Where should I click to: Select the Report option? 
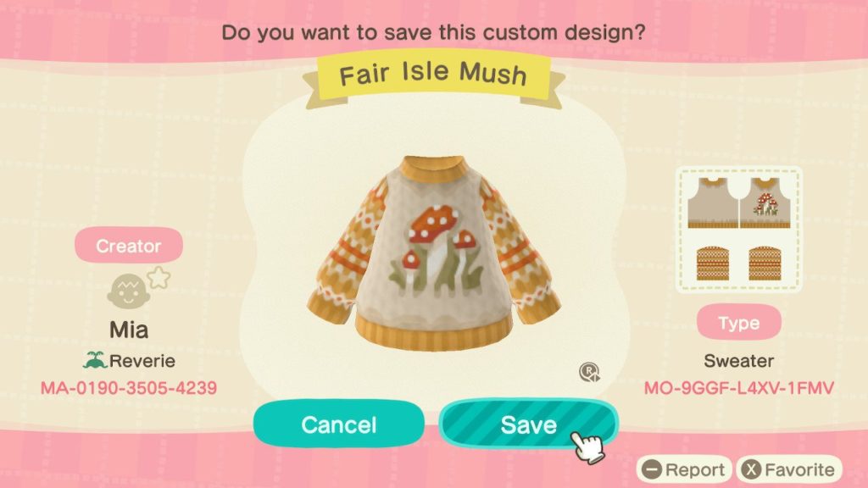[x=684, y=469]
